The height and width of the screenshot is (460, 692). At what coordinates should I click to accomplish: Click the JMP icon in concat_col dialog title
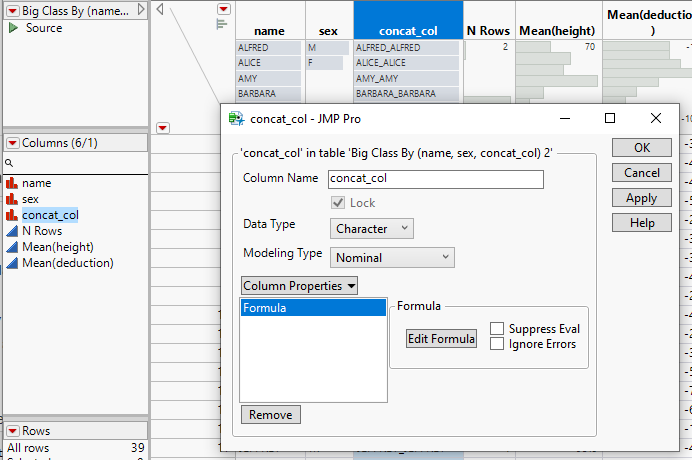[x=236, y=119]
